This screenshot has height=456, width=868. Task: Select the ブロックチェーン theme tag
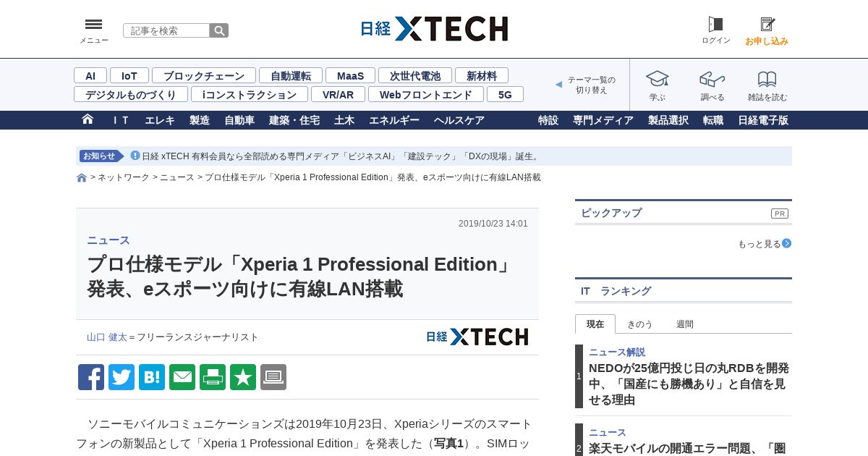204,75
